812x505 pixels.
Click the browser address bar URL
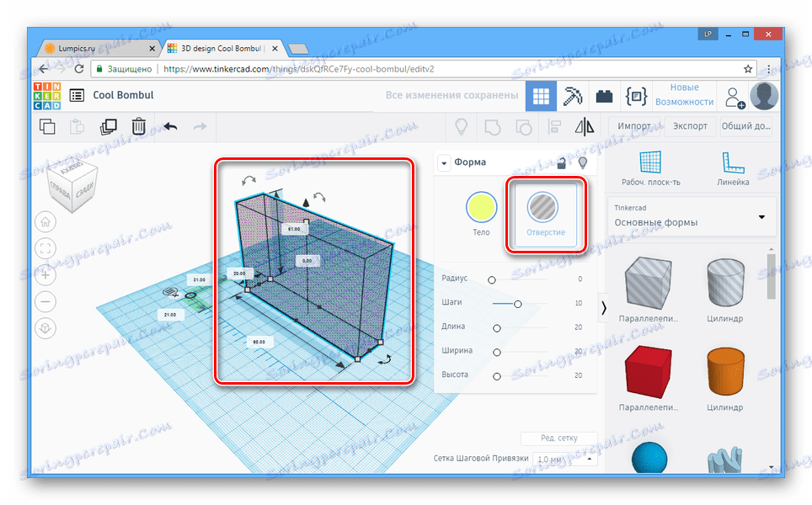[299, 69]
